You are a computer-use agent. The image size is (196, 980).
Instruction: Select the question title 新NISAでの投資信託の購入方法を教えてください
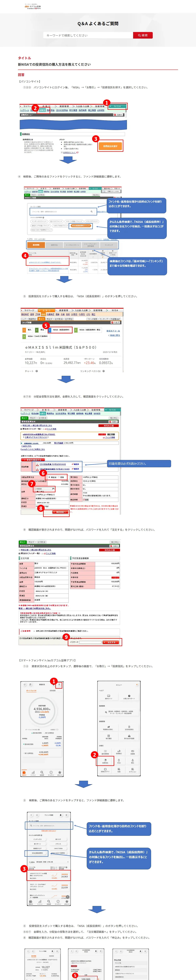coord(54,64)
